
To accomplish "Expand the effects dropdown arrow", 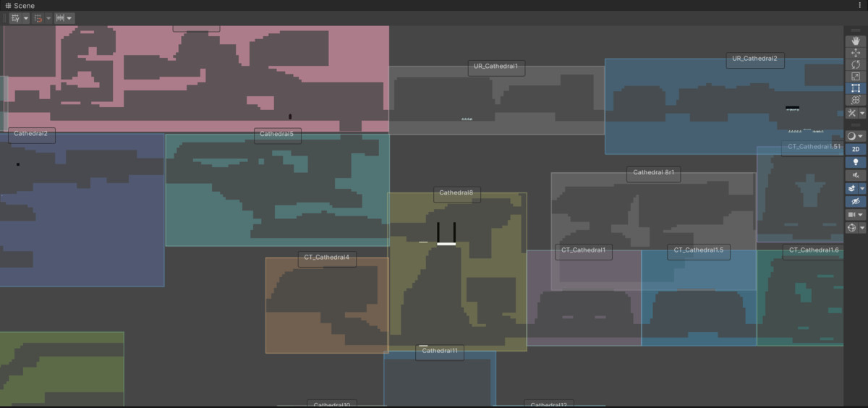I will click(x=862, y=188).
